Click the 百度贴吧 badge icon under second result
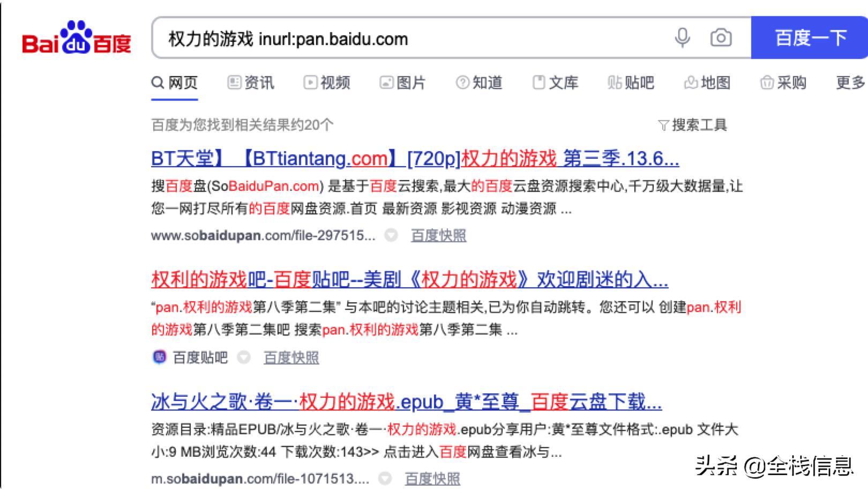868x491 pixels. coord(159,357)
